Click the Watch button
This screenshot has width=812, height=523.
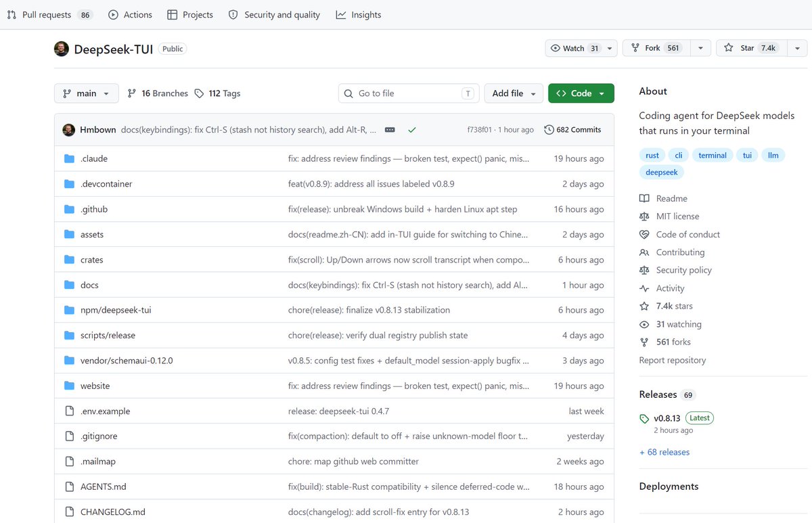(574, 48)
